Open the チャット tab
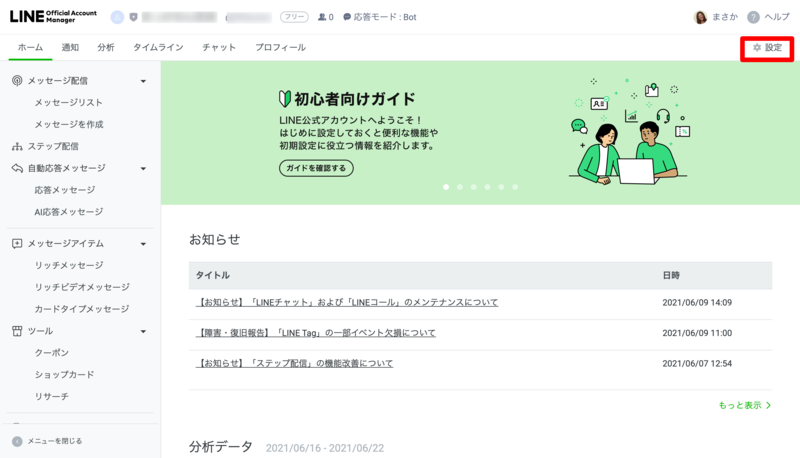 pyautogui.click(x=219, y=47)
